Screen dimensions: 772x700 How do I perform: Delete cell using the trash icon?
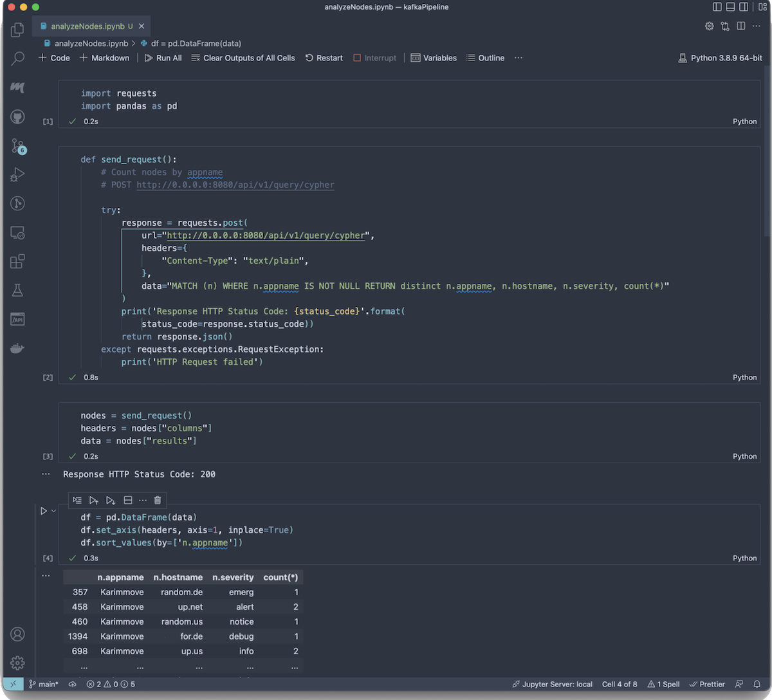pos(158,500)
